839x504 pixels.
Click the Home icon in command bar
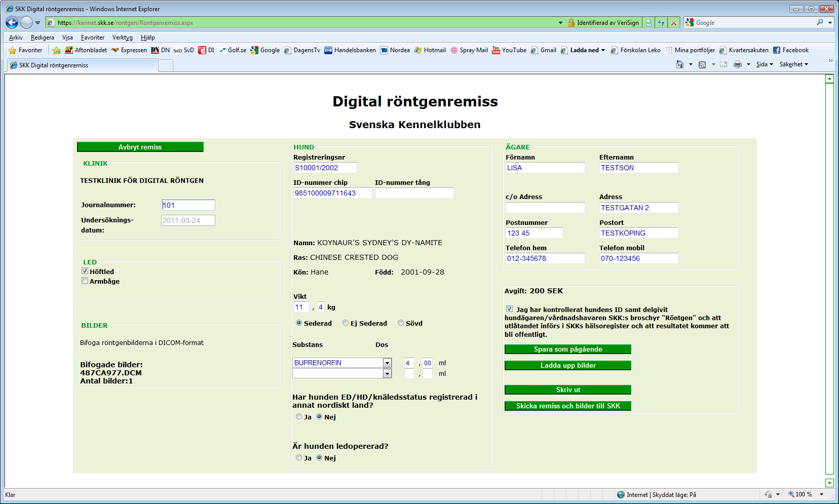point(680,64)
